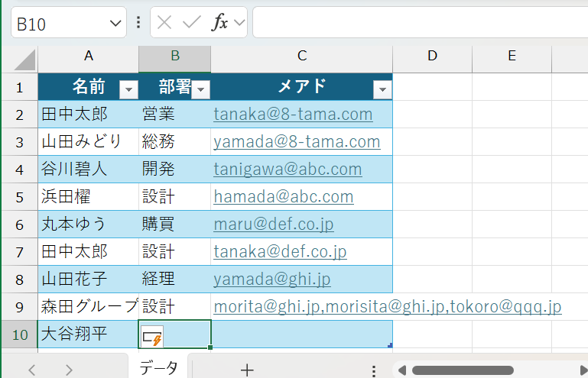
Task: Expand the function dropdown beside fx
Action: (x=239, y=23)
